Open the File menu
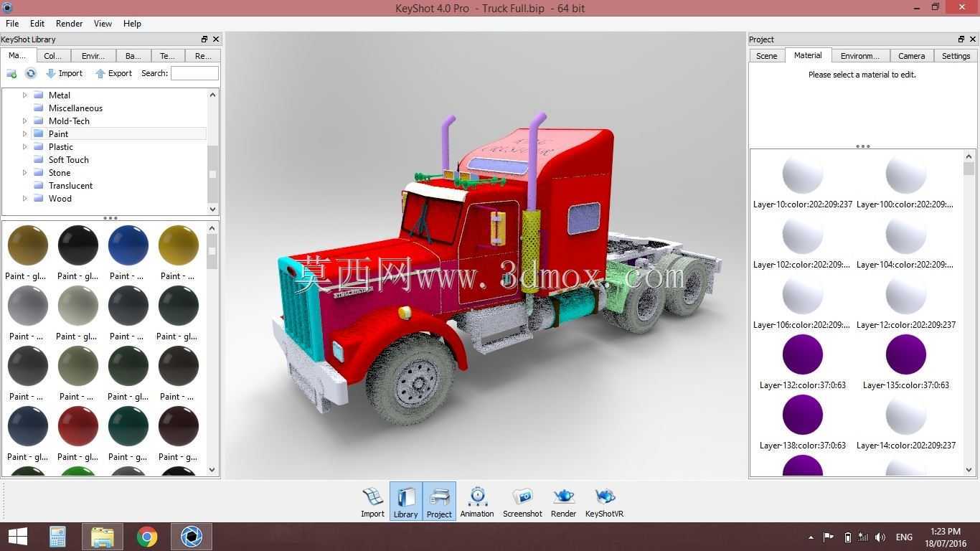This screenshot has height=551, width=980. (x=12, y=24)
